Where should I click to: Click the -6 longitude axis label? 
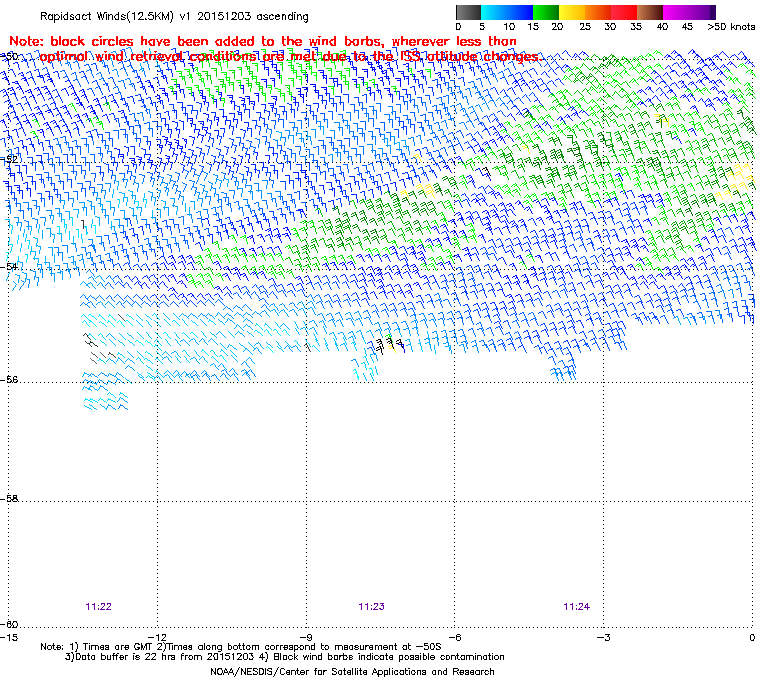(x=454, y=637)
